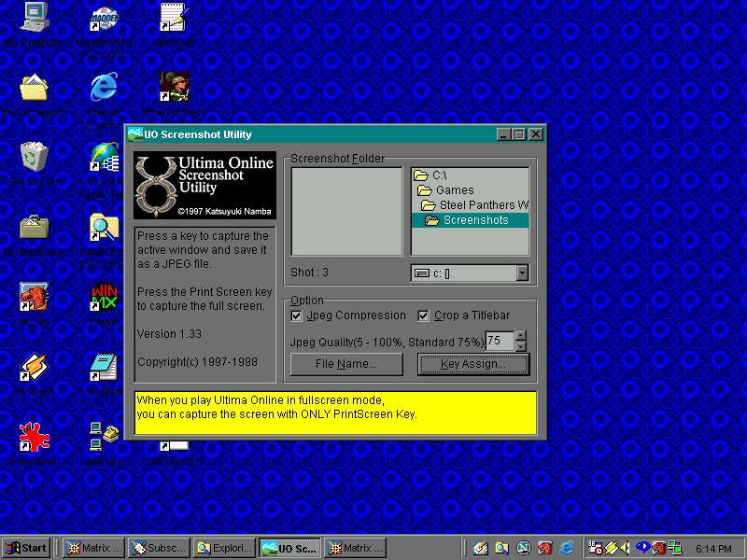The width and height of the screenshot is (747, 560).
Task: Click the Outlook Express quick launch icon
Action: pyautogui.click(x=480, y=548)
